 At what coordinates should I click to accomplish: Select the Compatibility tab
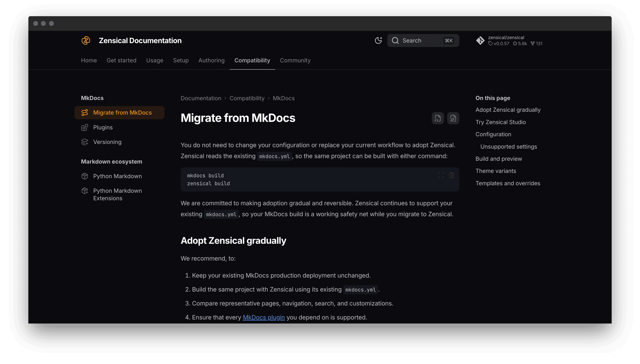pos(252,61)
